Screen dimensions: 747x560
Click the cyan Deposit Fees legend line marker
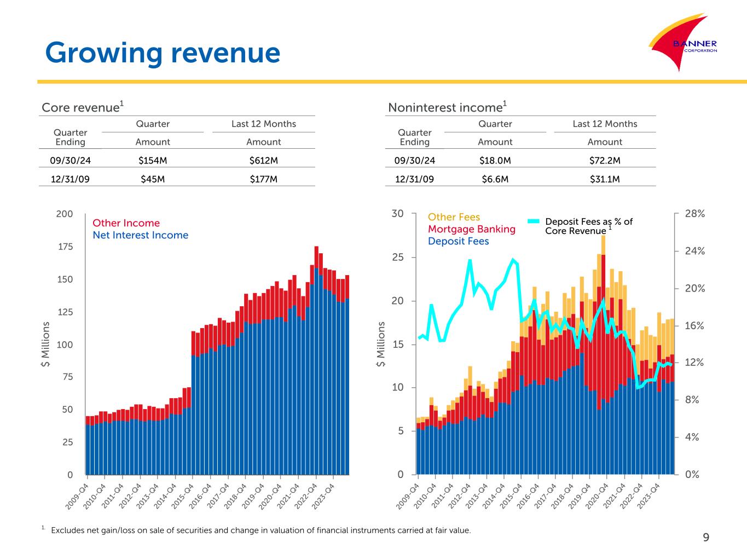[x=534, y=221]
